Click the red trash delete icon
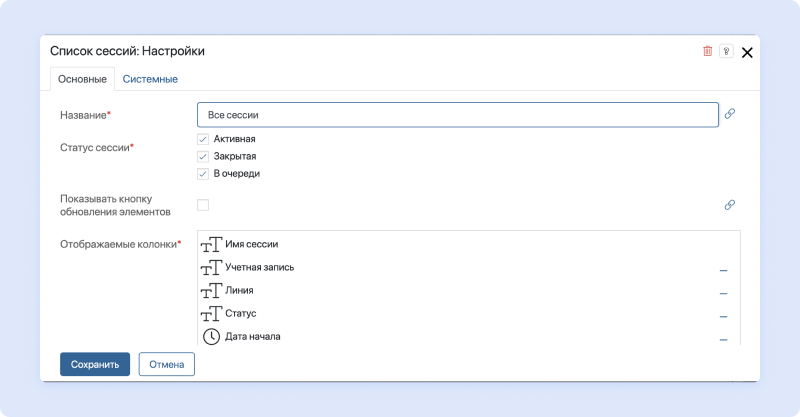 click(708, 51)
